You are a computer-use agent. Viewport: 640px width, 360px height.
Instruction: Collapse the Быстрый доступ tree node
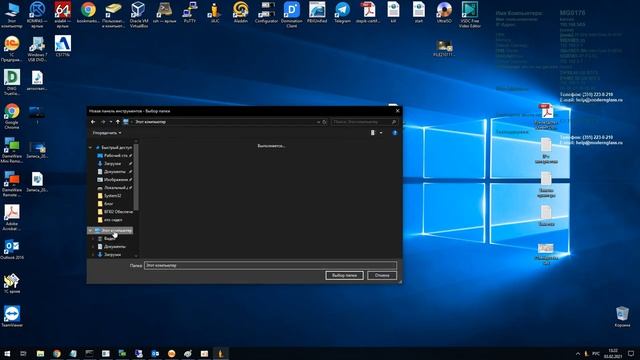tap(90, 147)
